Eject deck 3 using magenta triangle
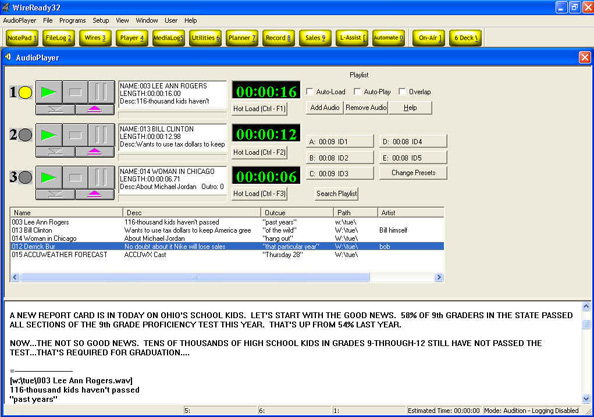This screenshot has height=417, width=594. pos(95,195)
